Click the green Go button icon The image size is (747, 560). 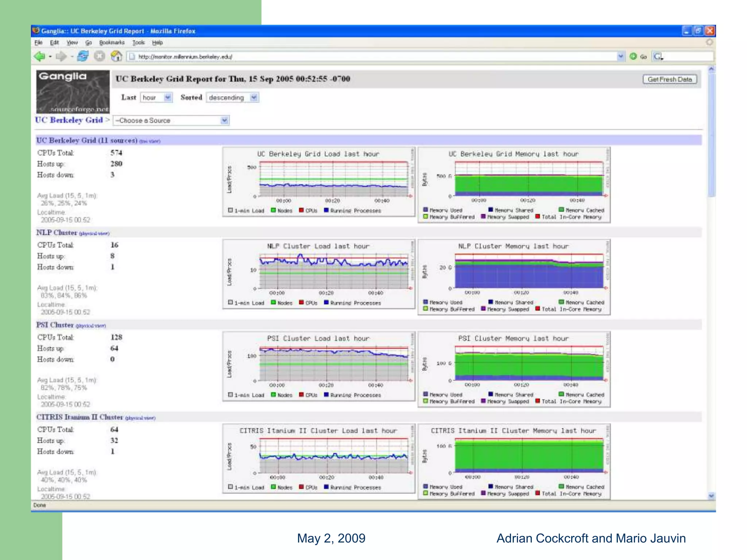click(x=633, y=57)
